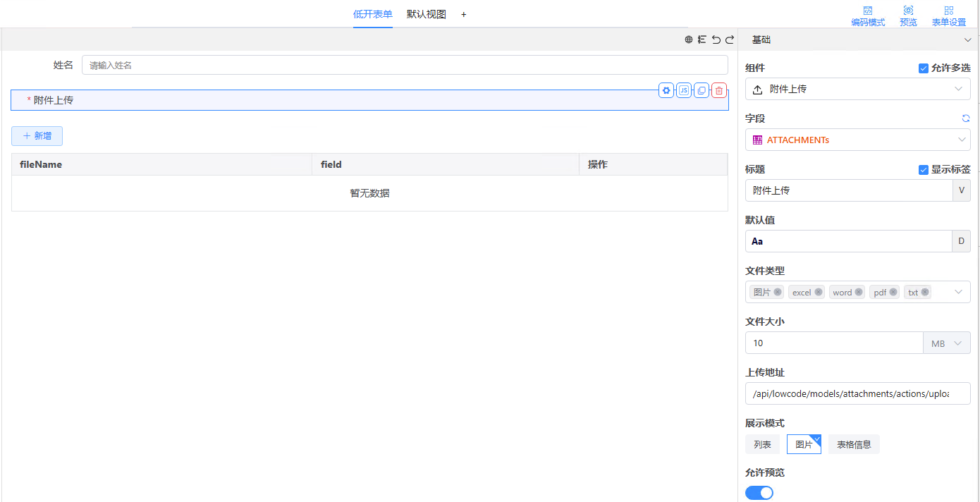
Task: Refresh the 字段 field list
Action: 966,118
